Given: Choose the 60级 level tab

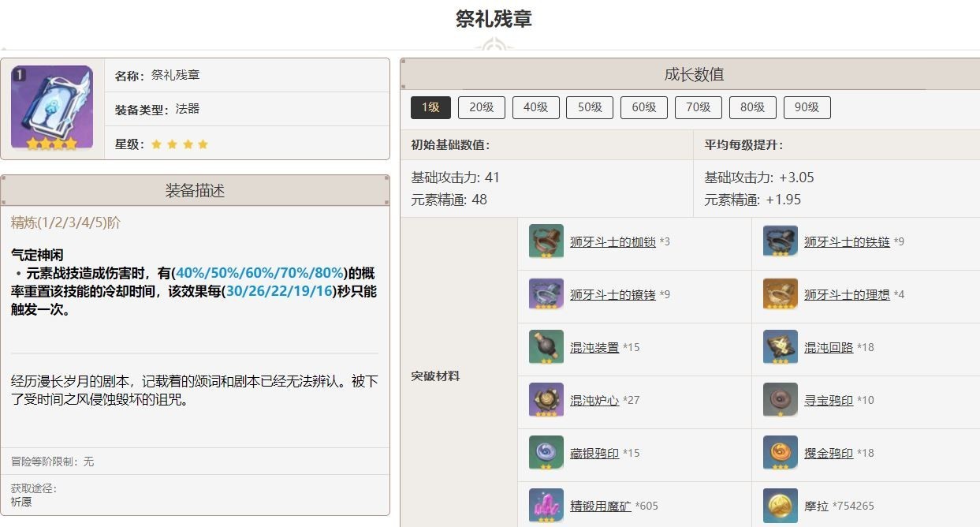Looking at the screenshot, I should click(x=643, y=107).
